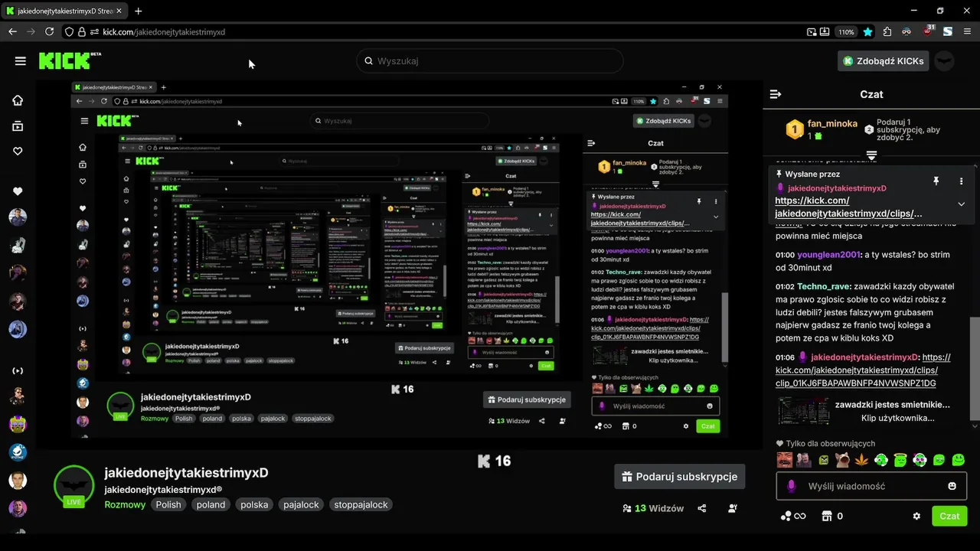Go back with the browser back arrow
The height and width of the screenshot is (551, 980).
(12, 32)
